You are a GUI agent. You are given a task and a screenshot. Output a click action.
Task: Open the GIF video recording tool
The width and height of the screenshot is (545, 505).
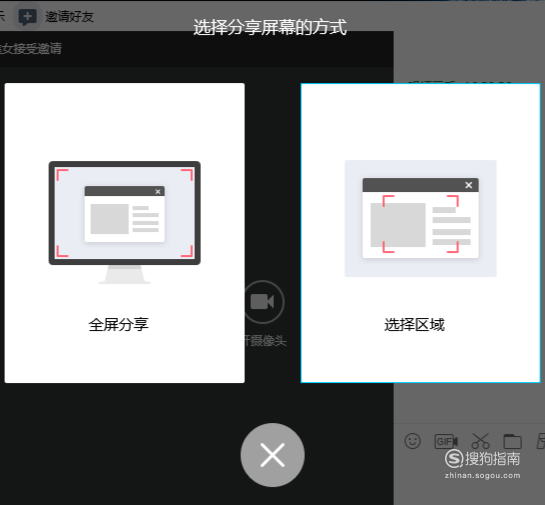click(x=446, y=441)
